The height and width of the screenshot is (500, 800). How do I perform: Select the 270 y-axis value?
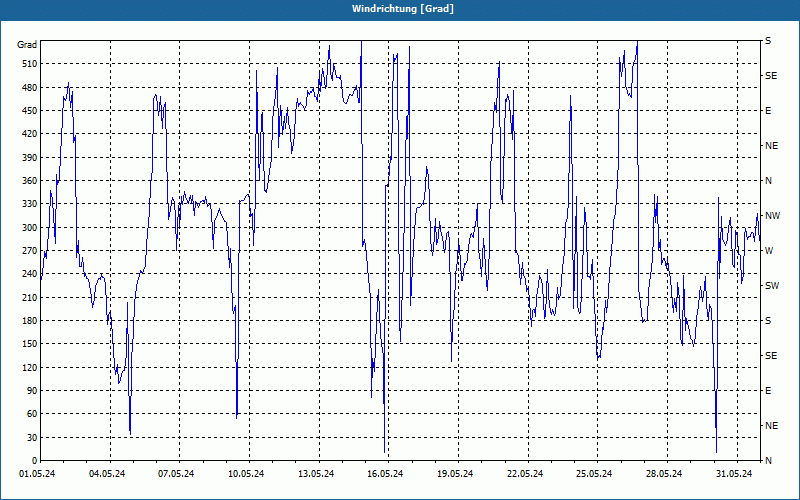tap(30, 251)
